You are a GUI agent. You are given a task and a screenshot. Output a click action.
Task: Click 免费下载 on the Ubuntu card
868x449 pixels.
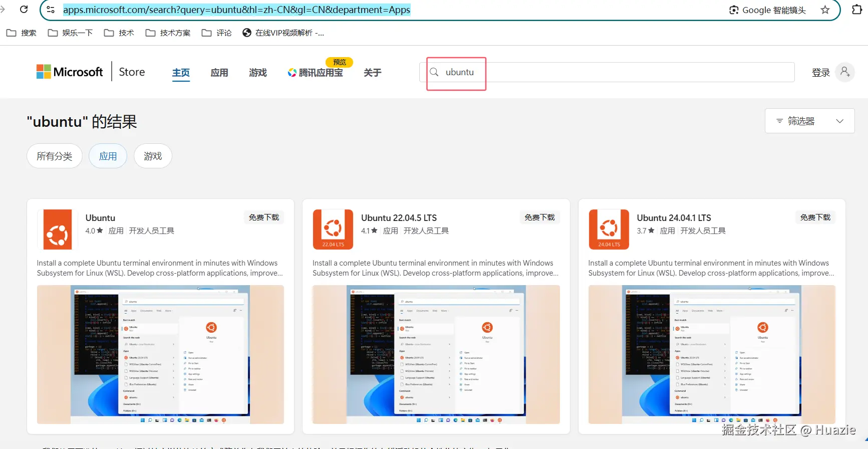coord(264,217)
